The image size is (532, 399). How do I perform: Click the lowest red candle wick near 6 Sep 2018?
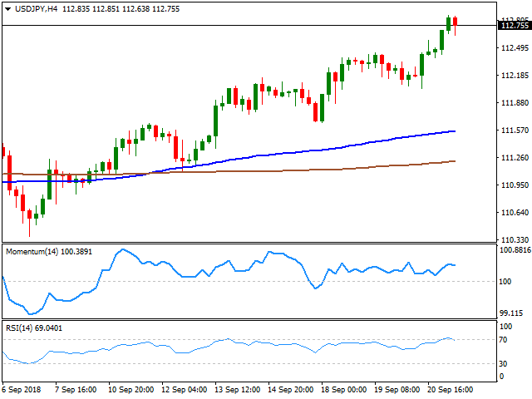coord(30,228)
